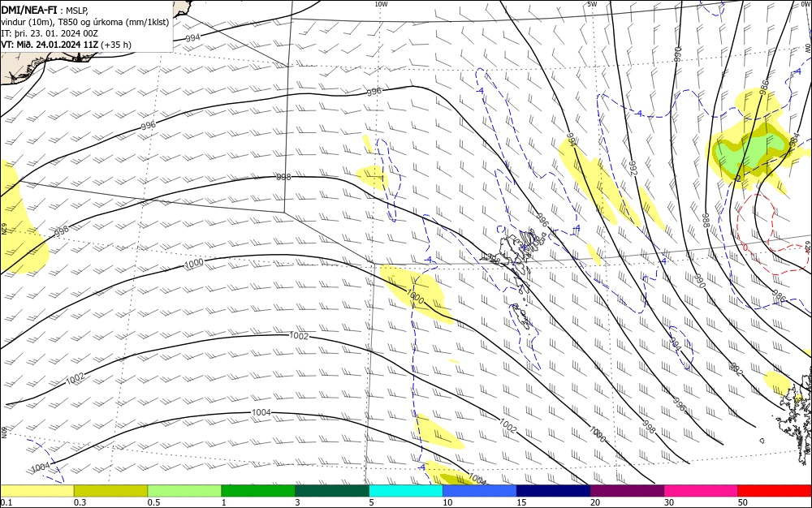Click the '988' isobar label
This screenshot has width=812, height=508.
(706, 220)
